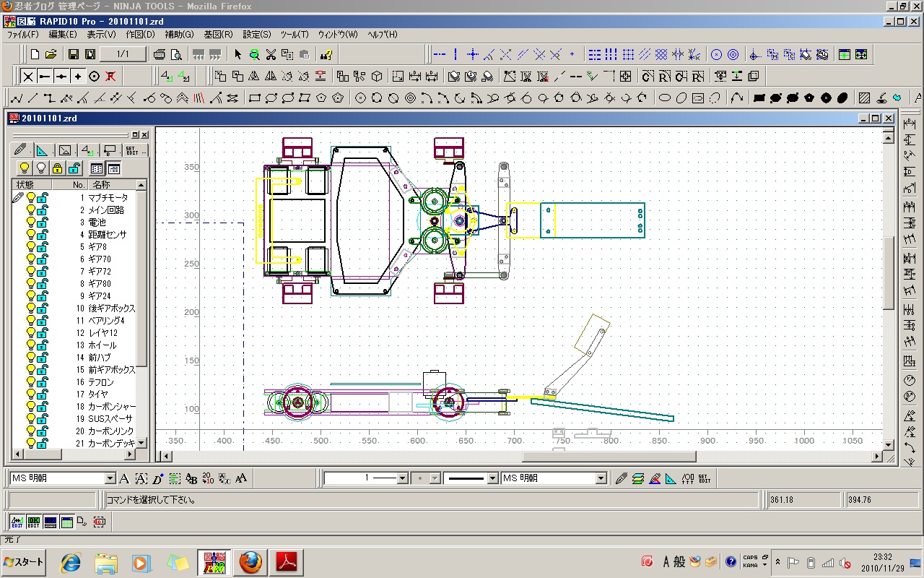Select the concentric circles tool
This screenshot has height=578, width=924.
[410, 98]
